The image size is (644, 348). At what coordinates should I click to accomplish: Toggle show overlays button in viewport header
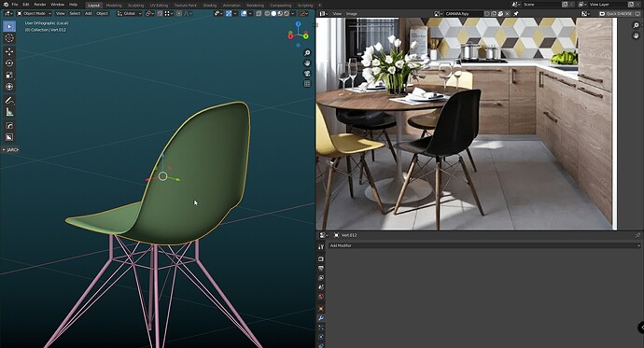click(244, 14)
